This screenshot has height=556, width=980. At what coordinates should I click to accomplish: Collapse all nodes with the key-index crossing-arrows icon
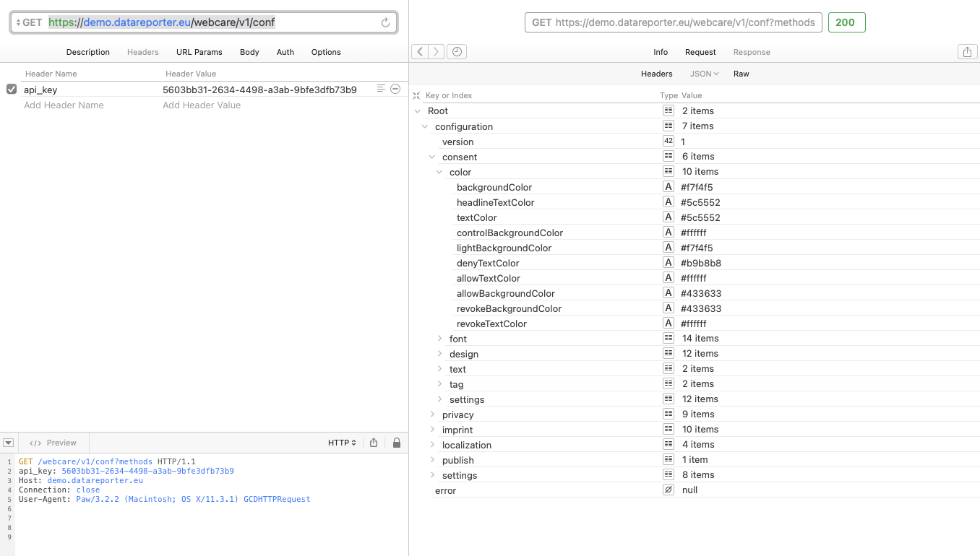416,95
